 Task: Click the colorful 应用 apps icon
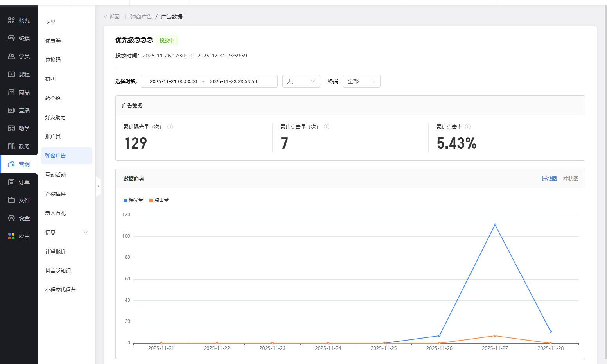pyautogui.click(x=11, y=236)
